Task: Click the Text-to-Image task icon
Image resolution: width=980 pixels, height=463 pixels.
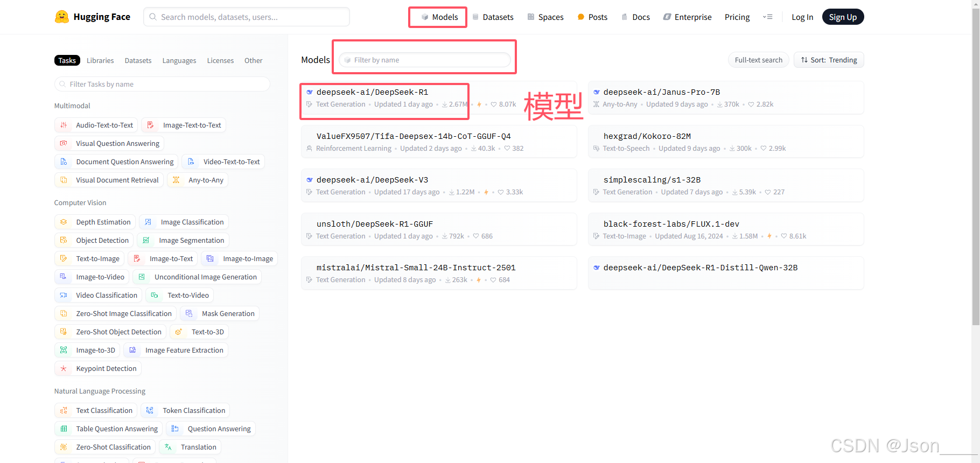Action: [64, 258]
